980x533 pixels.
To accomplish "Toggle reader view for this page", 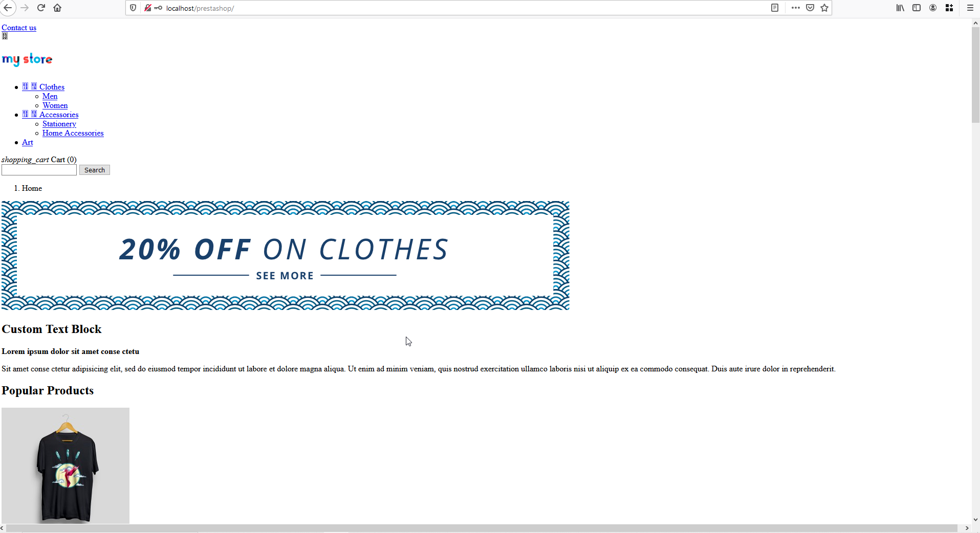I will (x=774, y=8).
